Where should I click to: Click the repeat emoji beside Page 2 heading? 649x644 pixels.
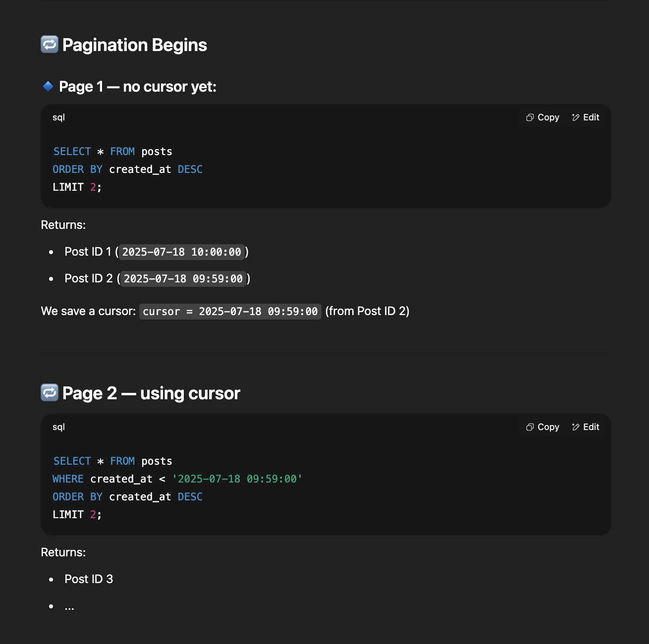(x=50, y=393)
